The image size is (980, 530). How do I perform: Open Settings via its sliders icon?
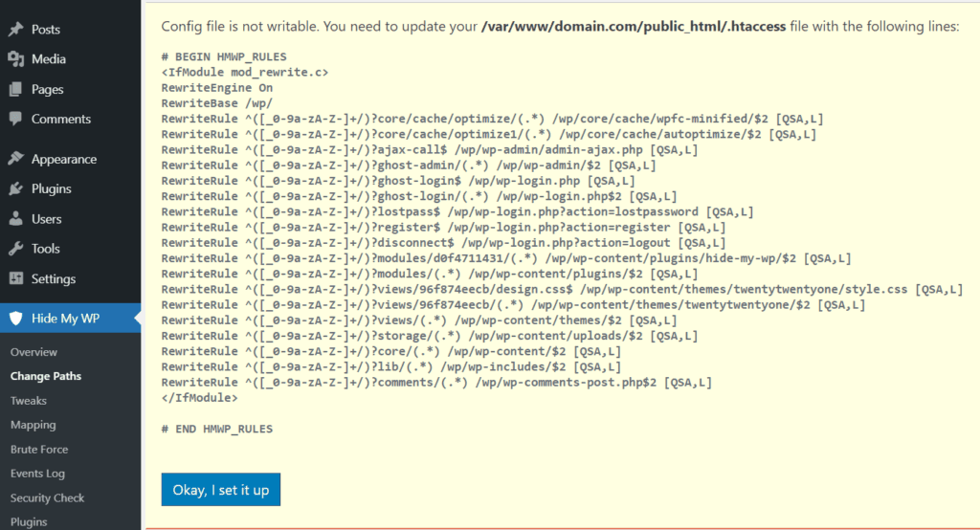(x=15, y=278)
